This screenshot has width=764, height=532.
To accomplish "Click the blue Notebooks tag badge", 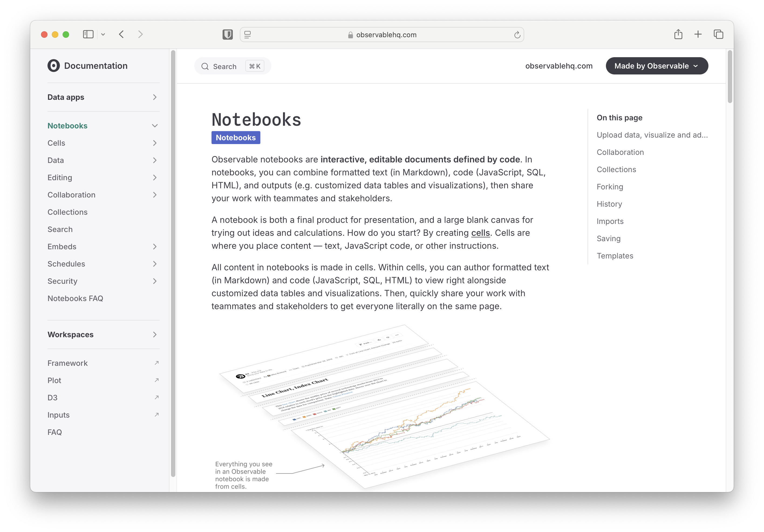I will [x=236, y=137].
